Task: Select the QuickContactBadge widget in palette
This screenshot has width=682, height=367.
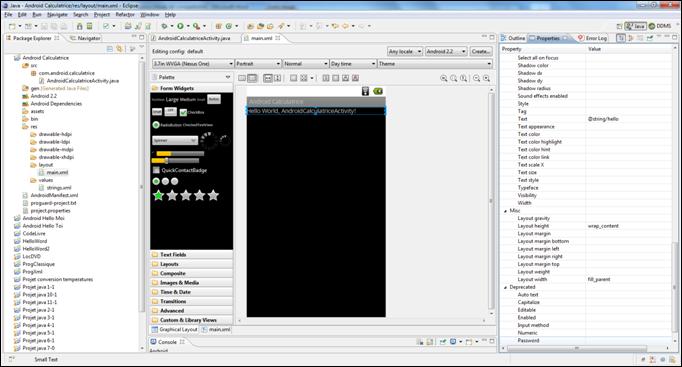Action: (x=180, y=170)
